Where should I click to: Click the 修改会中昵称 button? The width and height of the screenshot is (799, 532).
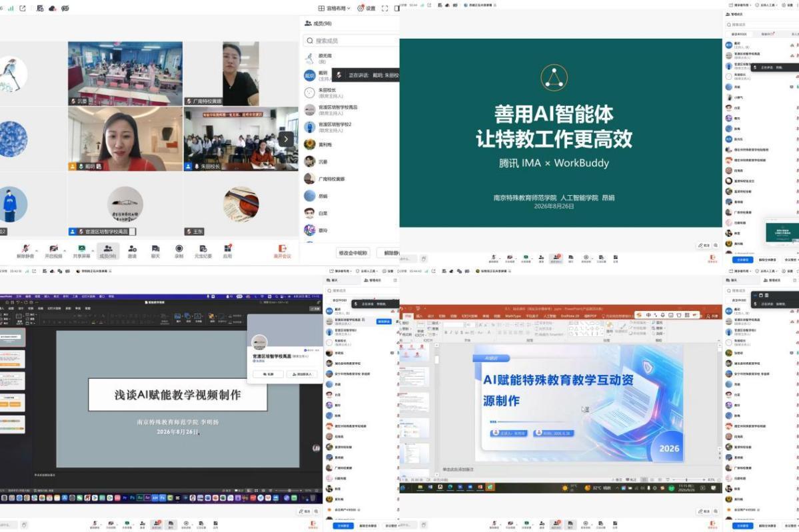pyautogui.click(x=353, y=253)
